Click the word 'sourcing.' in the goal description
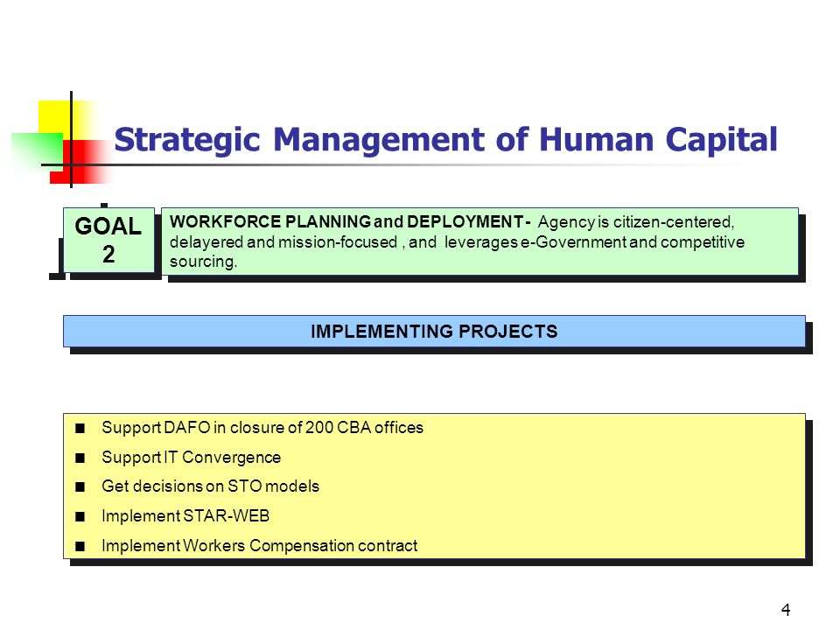840x630 pixels. tap(203, 262)
